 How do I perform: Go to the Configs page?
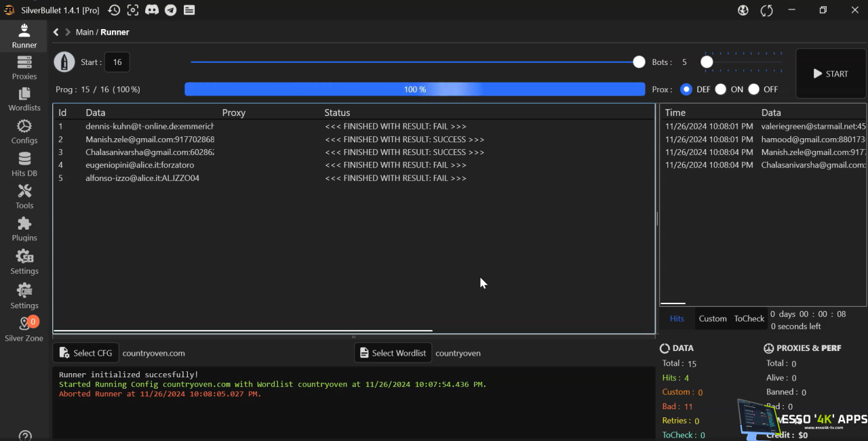tap(24, 131)
